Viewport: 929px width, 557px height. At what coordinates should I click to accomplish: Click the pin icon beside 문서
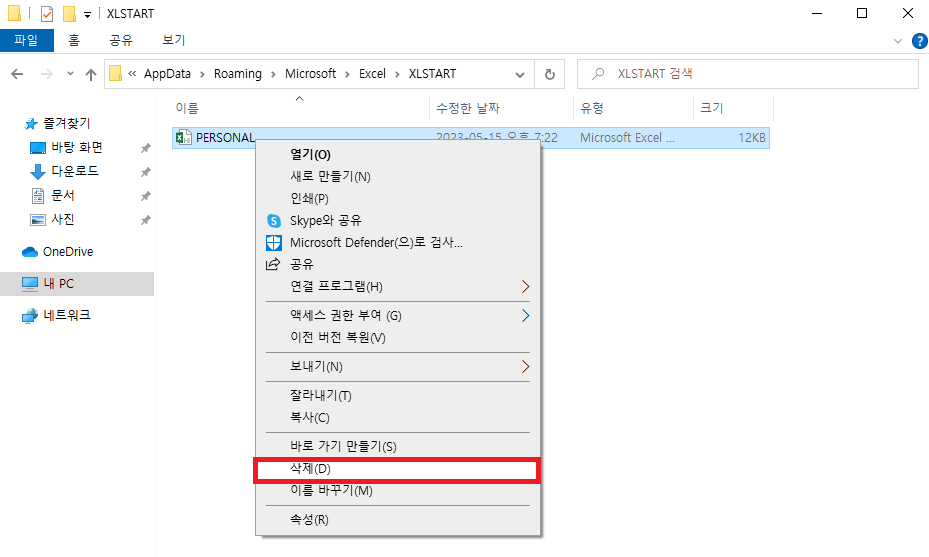[x=145, y=196]
